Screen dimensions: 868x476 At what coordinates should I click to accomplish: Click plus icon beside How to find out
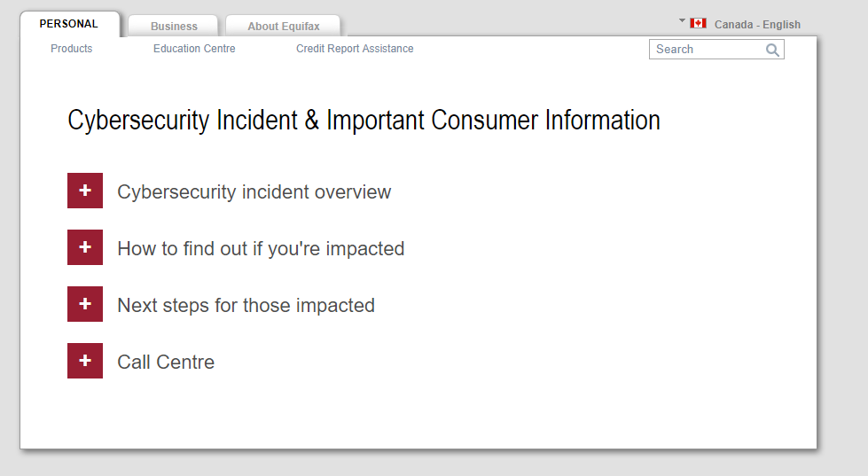click(x=85, y=247)
